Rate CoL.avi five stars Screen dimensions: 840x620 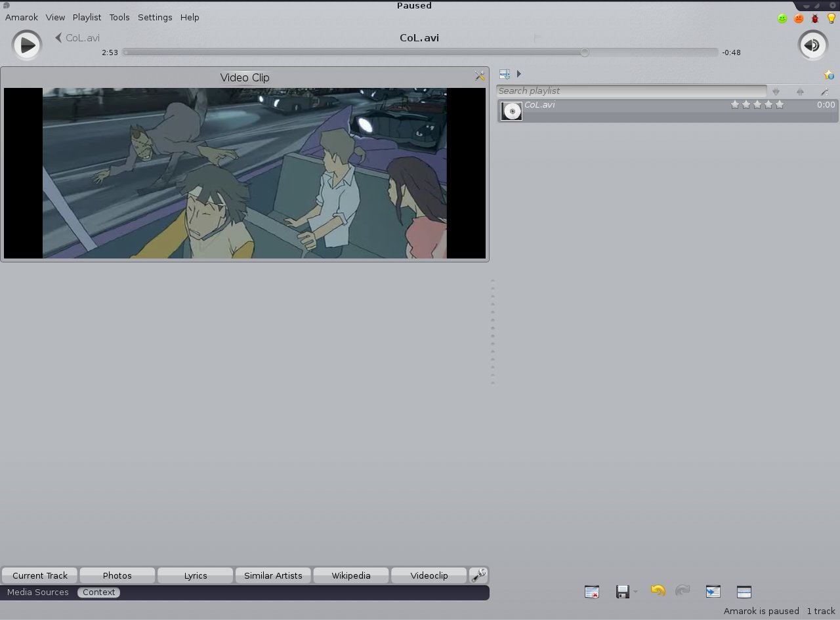click(x=780, y=104)
